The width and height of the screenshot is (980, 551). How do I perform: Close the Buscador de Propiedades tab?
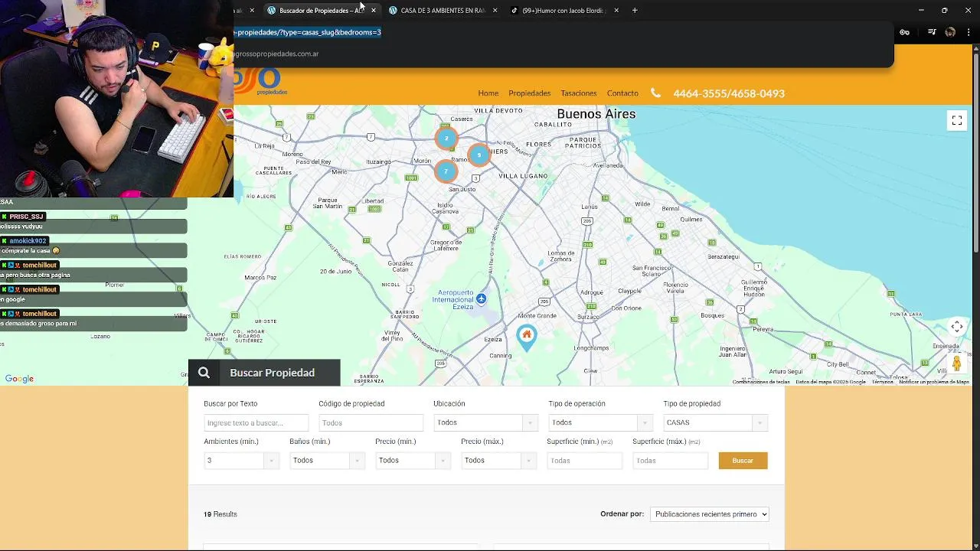(374, 10)
